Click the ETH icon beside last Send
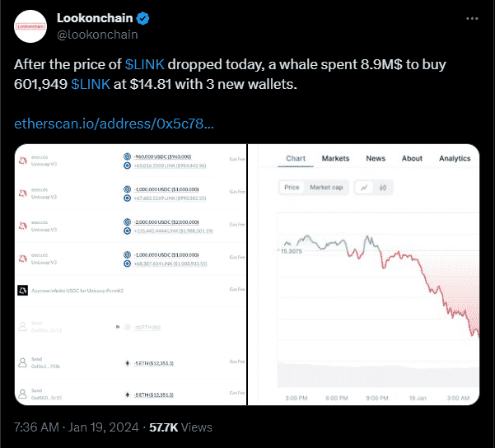The height and width of the screenshot is (448, 495). click(126, 396)
